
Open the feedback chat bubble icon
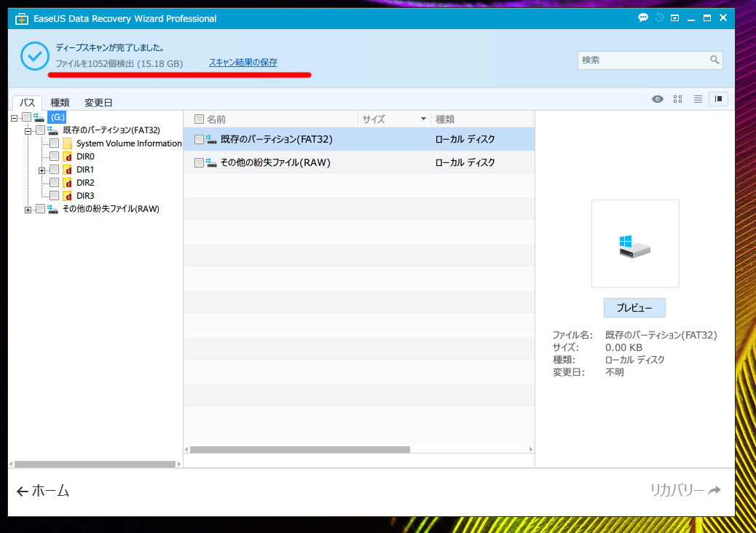click(x=642, y=17)
